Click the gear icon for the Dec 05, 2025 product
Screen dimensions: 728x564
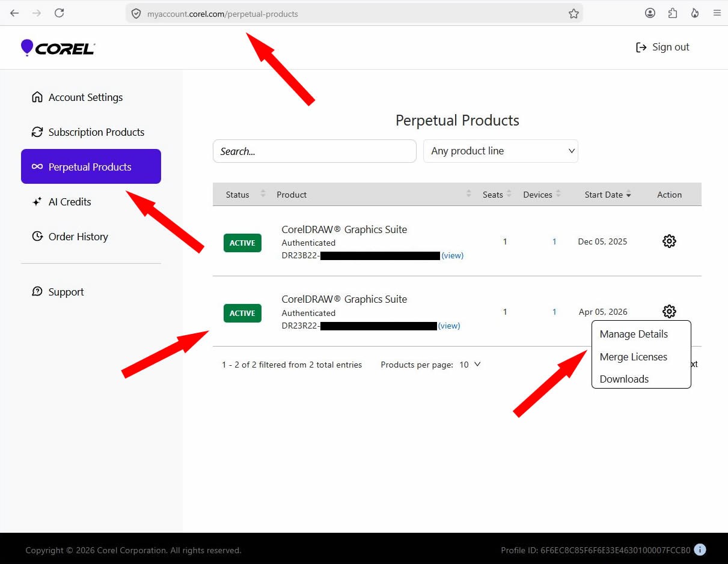(x=669, y=241)
